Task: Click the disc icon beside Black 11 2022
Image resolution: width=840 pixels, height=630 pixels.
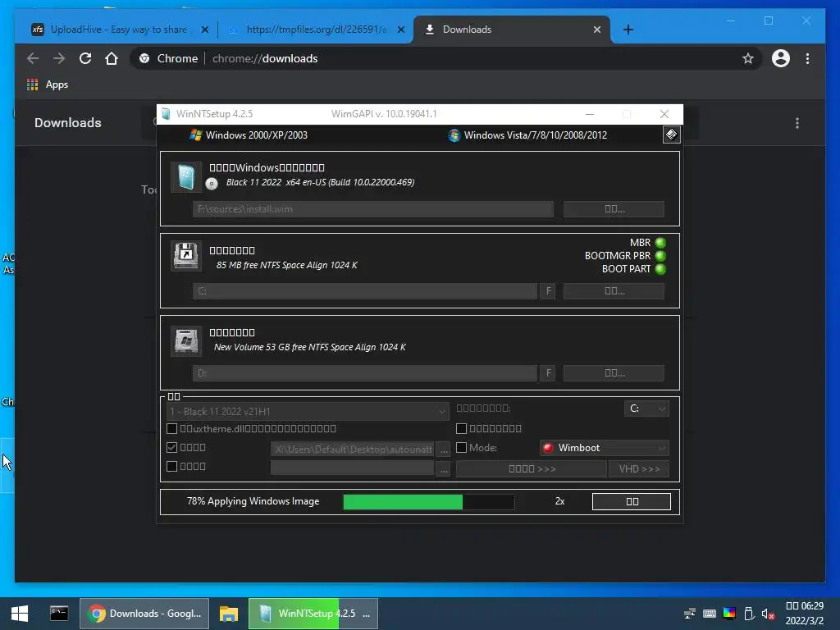Action: (x=212, y=184)
